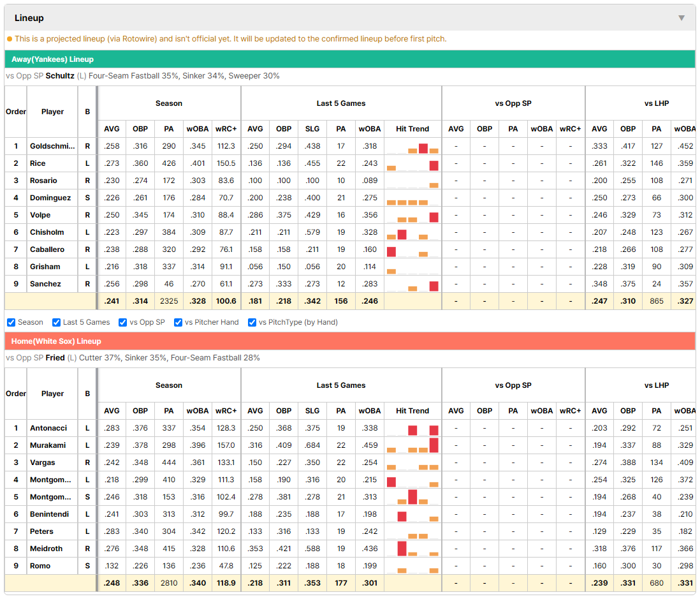Click Murakami's Hit Trend bars
Screen dimensions: 700x599
coord(412,445)
